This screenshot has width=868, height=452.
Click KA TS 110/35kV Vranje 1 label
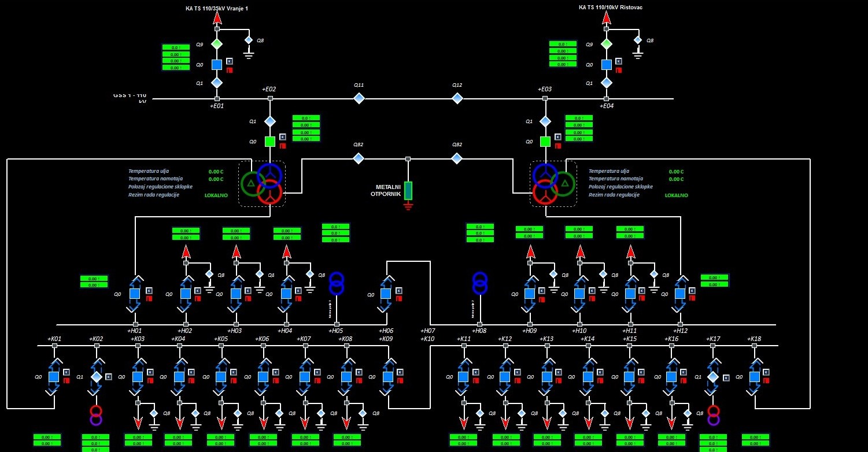[x=217, y=9]
